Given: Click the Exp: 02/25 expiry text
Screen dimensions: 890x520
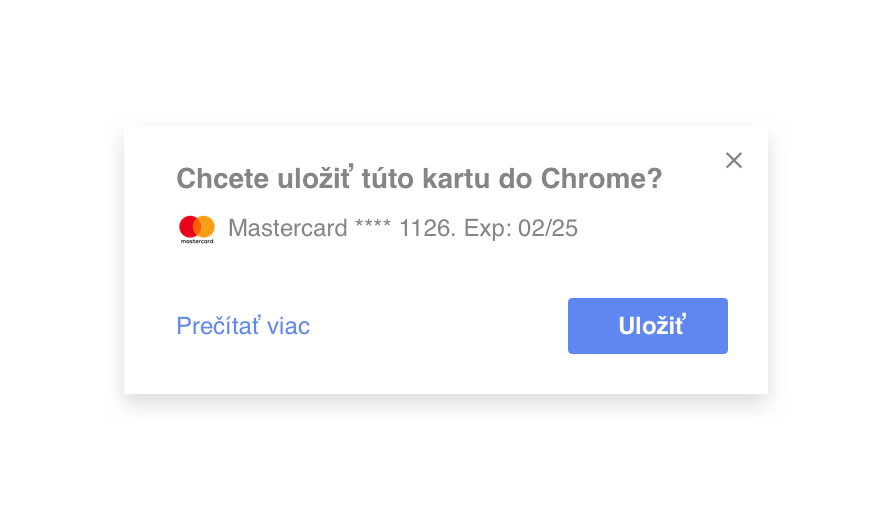Looking at the screenshot, I should click(521, 229).
